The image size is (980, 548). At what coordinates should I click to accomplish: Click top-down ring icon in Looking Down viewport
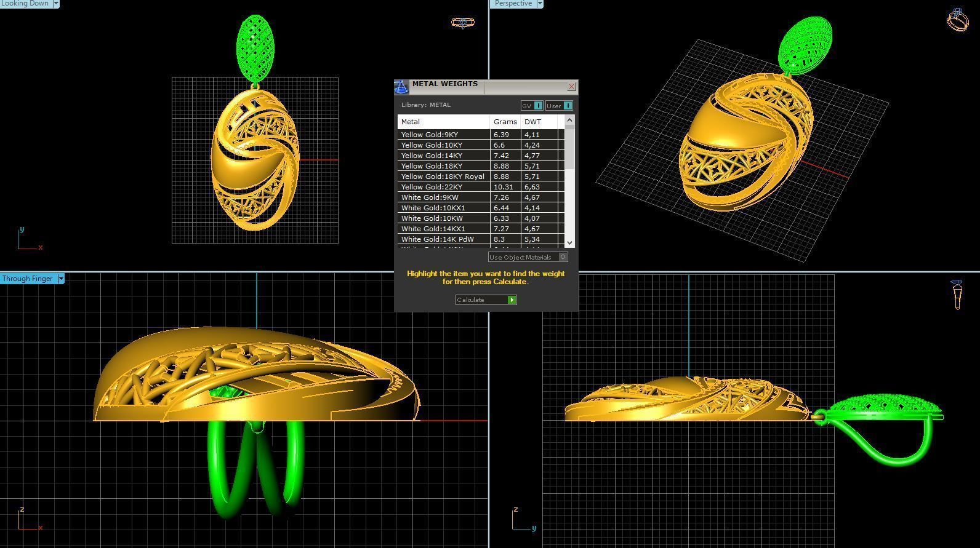[x=463, y=22]
